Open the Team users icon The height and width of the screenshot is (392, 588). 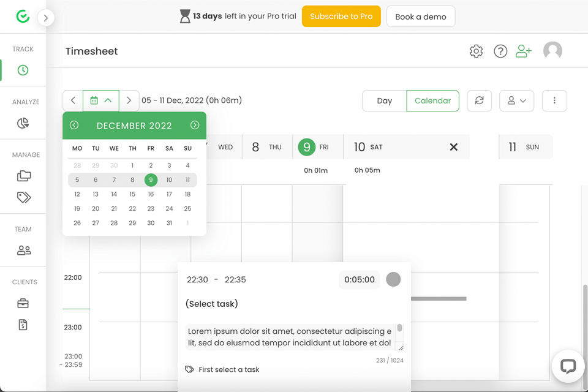(24, 250)
